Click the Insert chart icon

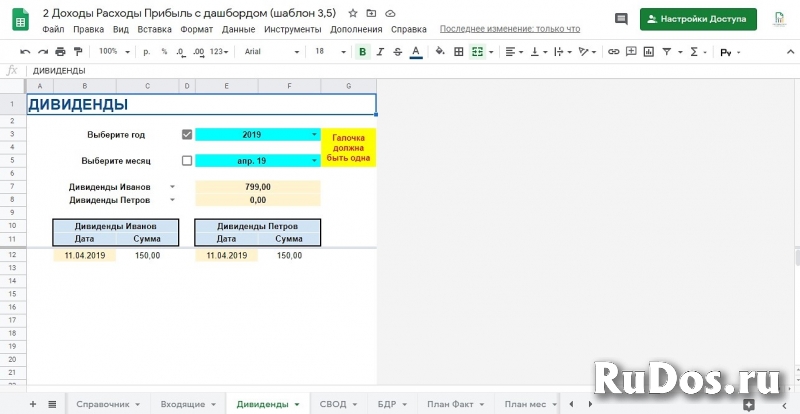click(648, 51)
